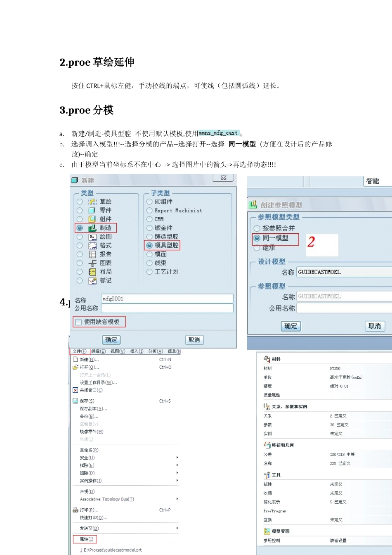
Task: Select the NC组件 subtype radio button
Action: click(x=149, y=202)
